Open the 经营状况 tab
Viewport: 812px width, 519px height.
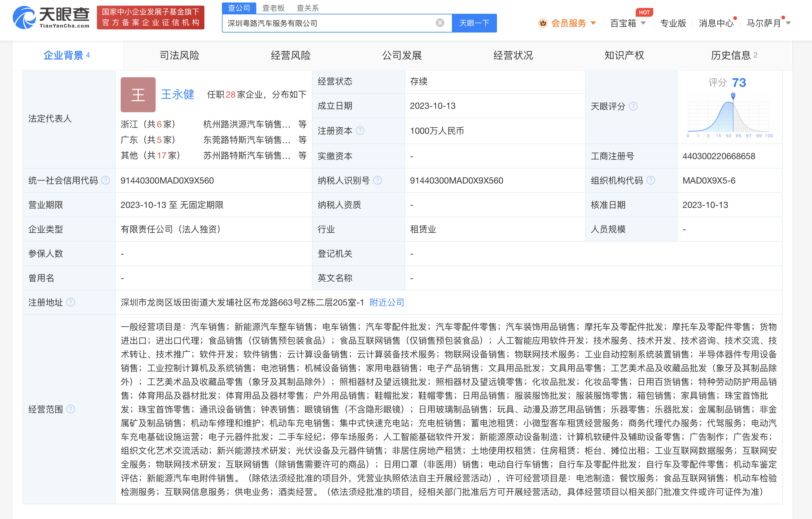click(513, 55)
